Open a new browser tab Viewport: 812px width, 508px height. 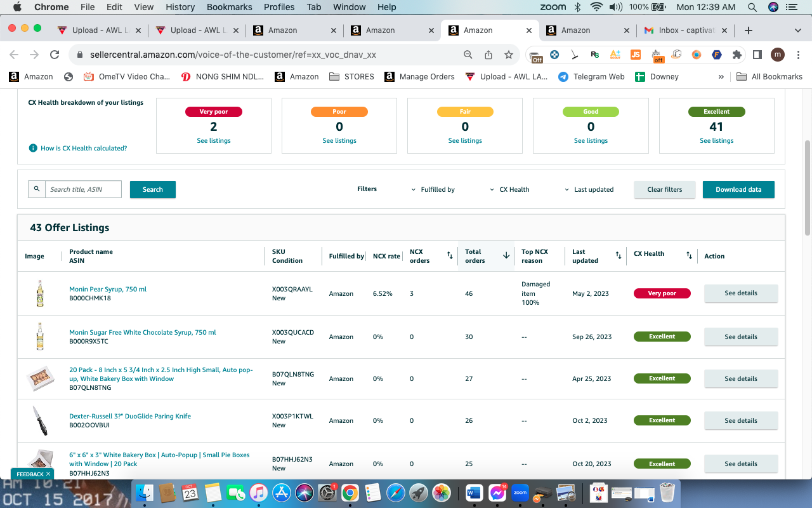tap(749, 30)
